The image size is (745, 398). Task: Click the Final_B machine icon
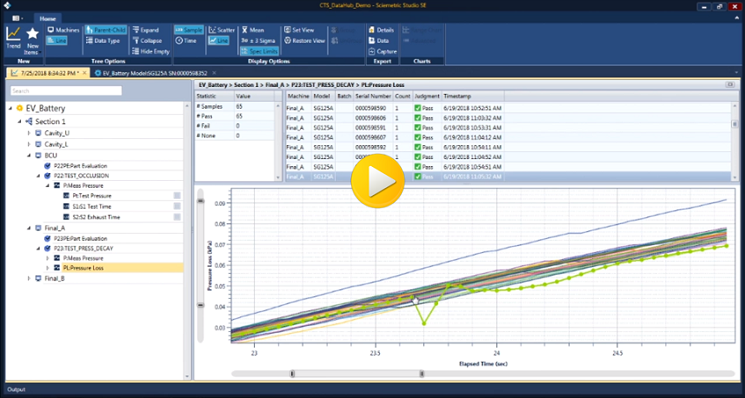pos(38,278)
